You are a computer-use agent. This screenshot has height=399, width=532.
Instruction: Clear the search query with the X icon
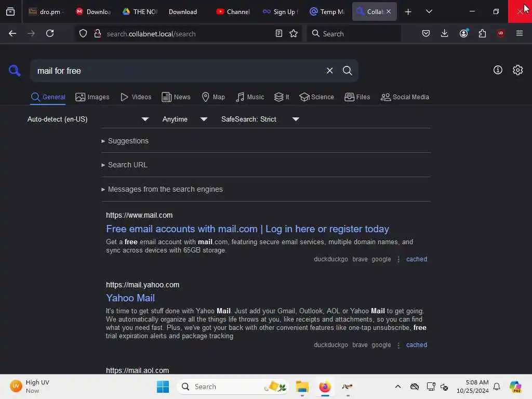[329, 71]
